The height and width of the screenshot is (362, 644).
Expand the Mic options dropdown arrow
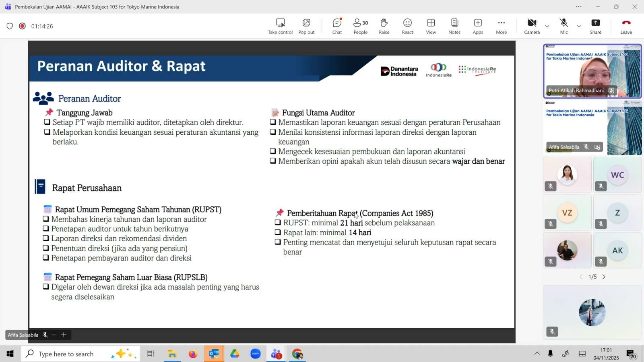tap(579, 27)
